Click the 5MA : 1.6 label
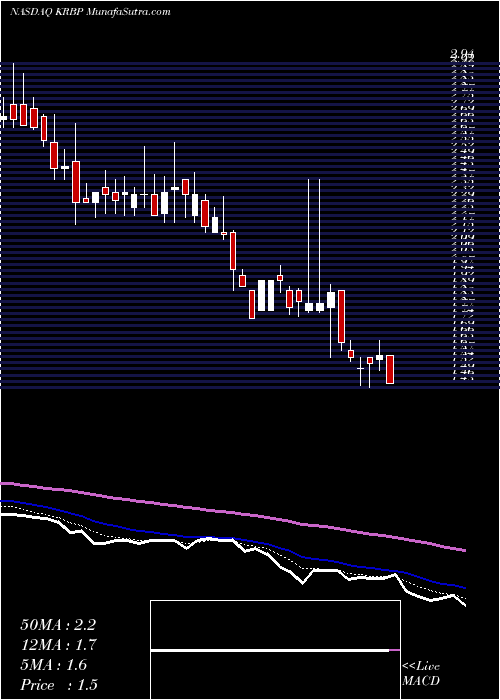Viewport: 500px width, 700px height. tap(54, 665)
